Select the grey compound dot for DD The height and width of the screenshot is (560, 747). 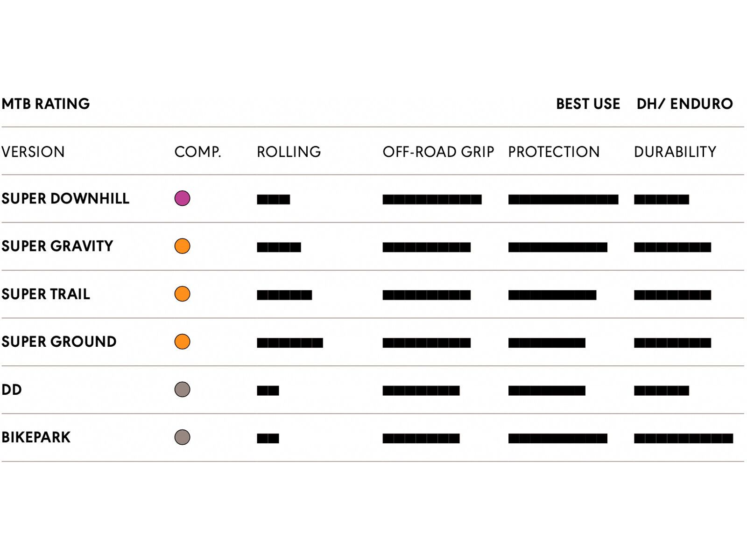pyautogui.click(x=182, y=389)
